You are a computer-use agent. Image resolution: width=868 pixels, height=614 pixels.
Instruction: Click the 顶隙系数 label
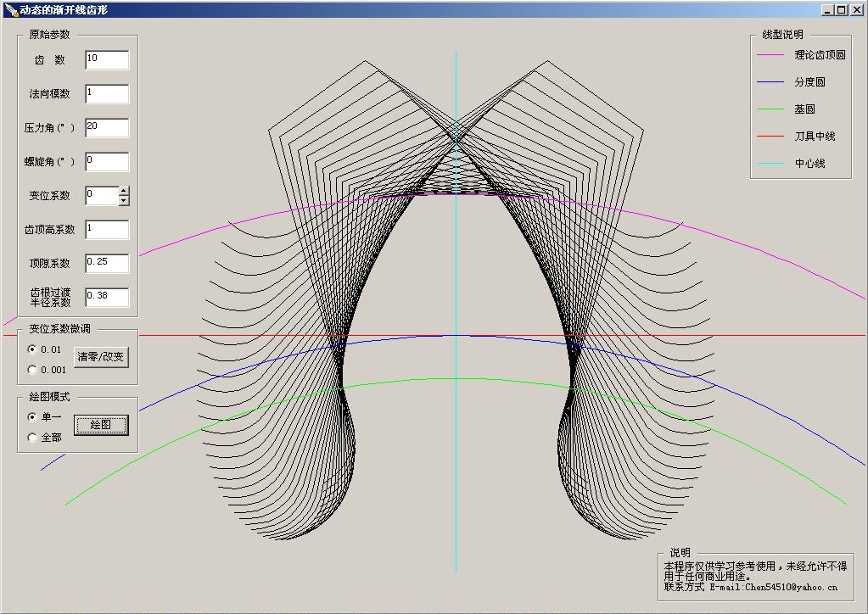point(49,263)
